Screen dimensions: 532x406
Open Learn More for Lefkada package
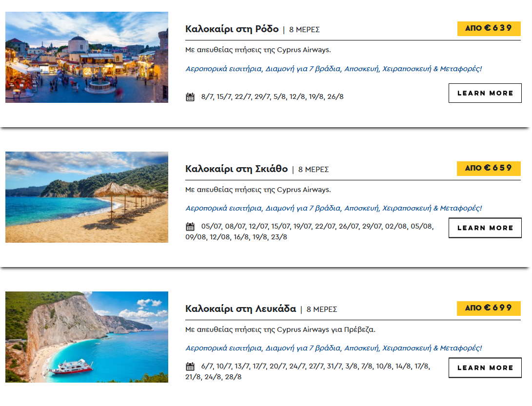point(485,367)
